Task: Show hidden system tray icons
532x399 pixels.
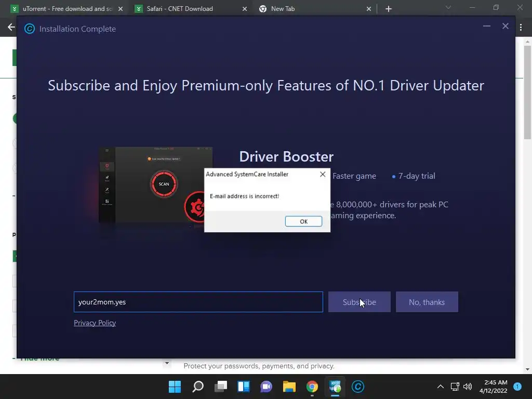Action: point(441,387)
